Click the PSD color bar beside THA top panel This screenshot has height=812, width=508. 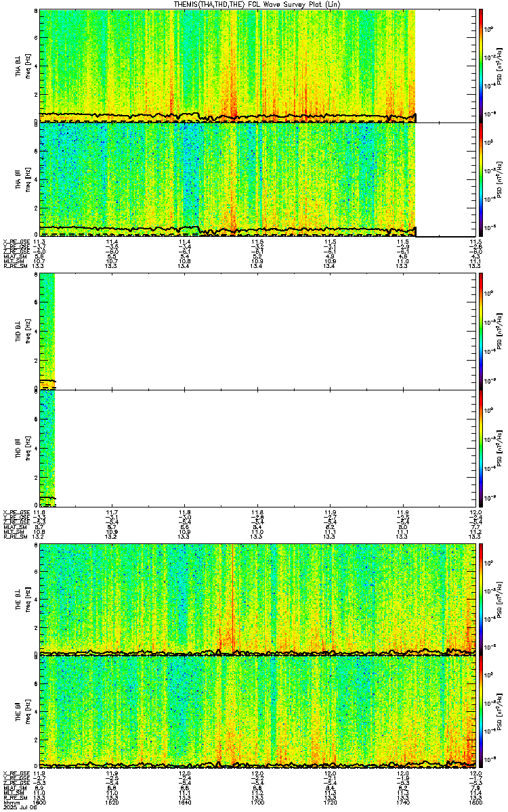pyautogui.click(x=480, y=66)
